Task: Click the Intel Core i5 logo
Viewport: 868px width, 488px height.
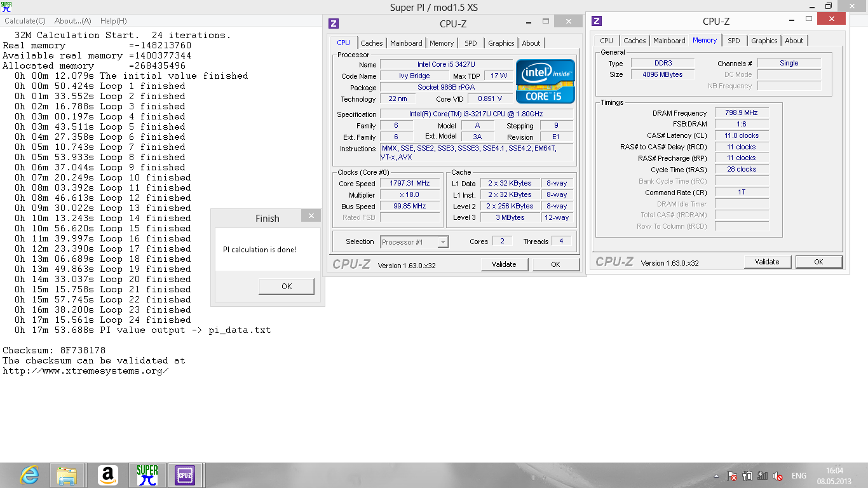Action: point(545,81)
